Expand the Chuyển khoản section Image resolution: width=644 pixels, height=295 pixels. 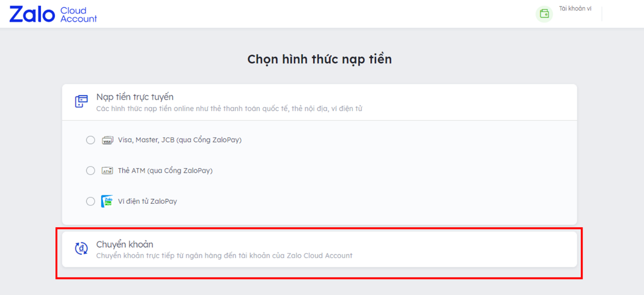click(x=319, y=249)
